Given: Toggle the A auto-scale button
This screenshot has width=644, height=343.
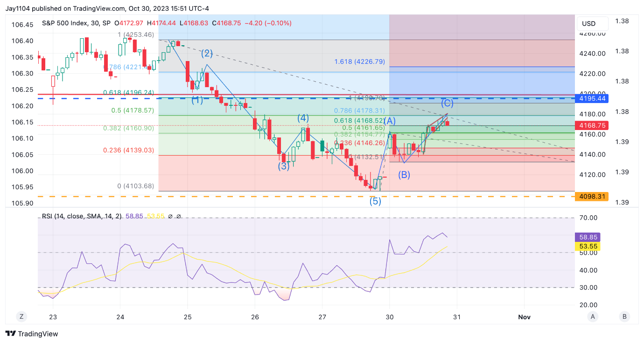Looking at the screenshot, I should click(593, 316).
